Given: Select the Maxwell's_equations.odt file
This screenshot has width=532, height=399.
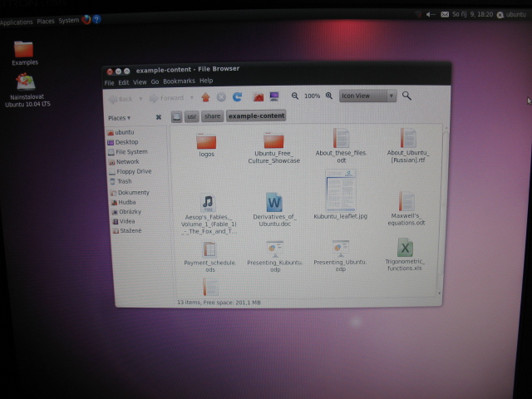Looking at the screenshot, I should coord(406,209).
